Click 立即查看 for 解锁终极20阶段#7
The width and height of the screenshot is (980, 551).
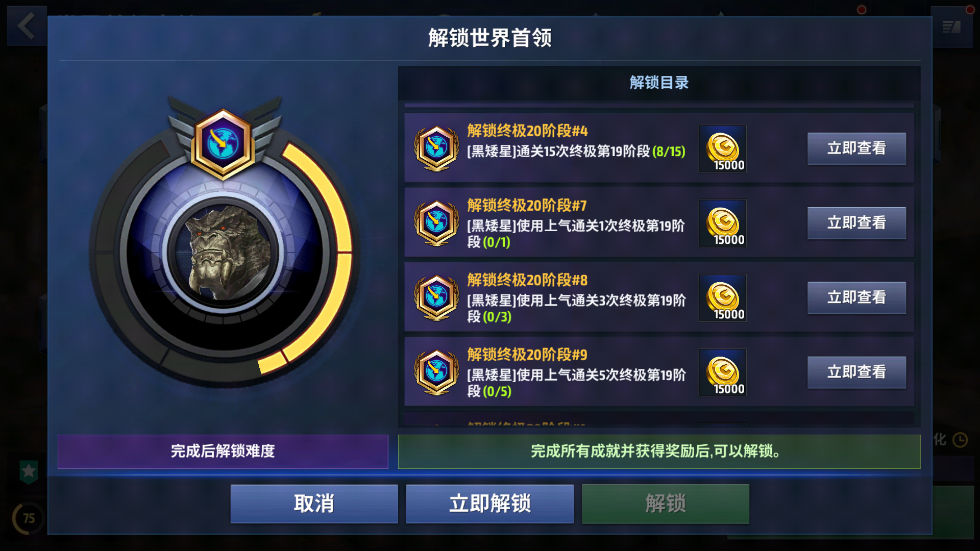click(x=856, y=223)
